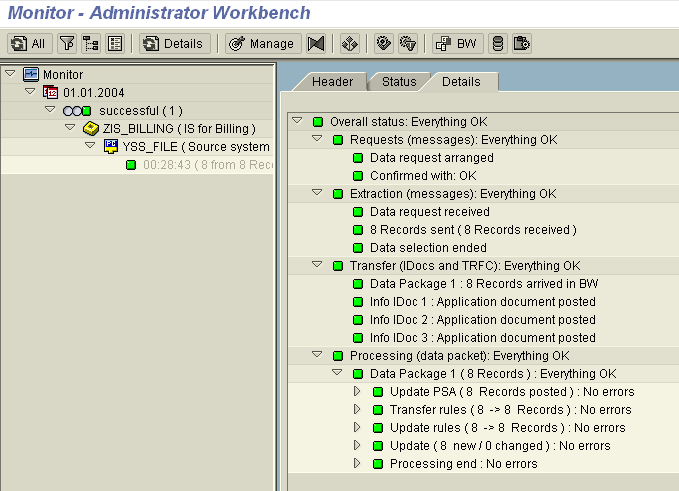Collapse Data Package 1 (8 Records) node
The height and width of the screenshot is (491, 679).
click(x=337, y=372)
